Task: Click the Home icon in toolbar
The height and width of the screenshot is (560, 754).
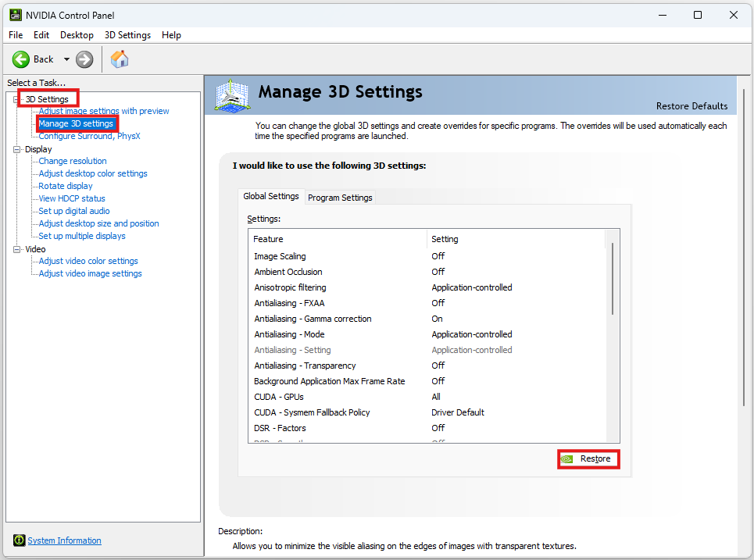Action: point(120,59)
